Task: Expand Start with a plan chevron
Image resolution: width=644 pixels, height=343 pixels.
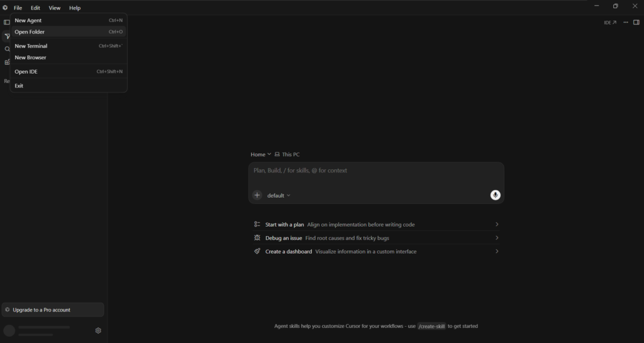Action: (497, 224)
